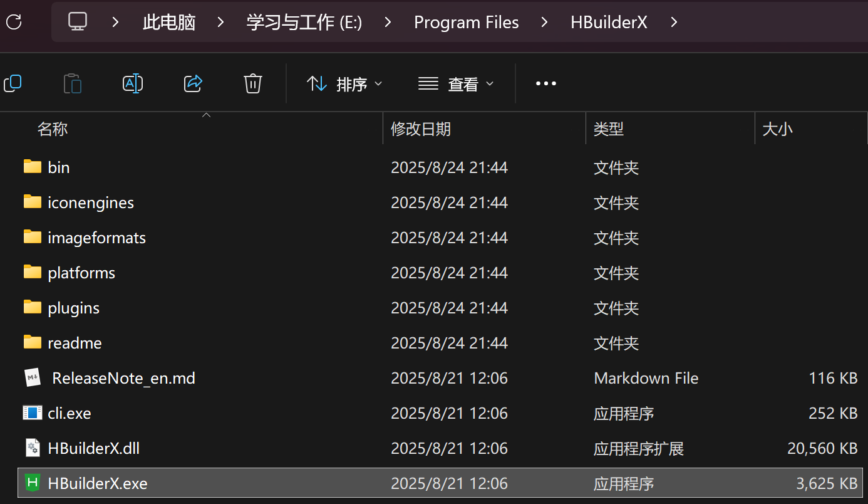Expand chevron after 此电脑
Viewport: 868px width, 504px height.
(x=220, y=22)
